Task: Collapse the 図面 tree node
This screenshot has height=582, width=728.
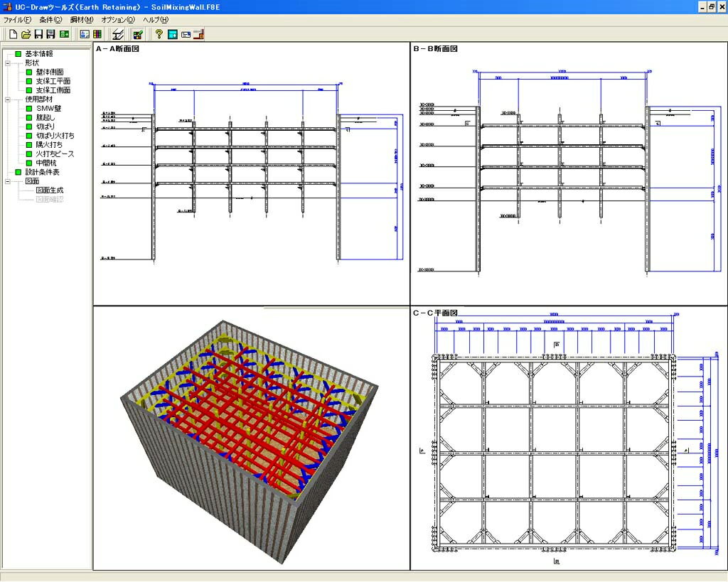Action: pyautogui.click(x=8, y=181)
